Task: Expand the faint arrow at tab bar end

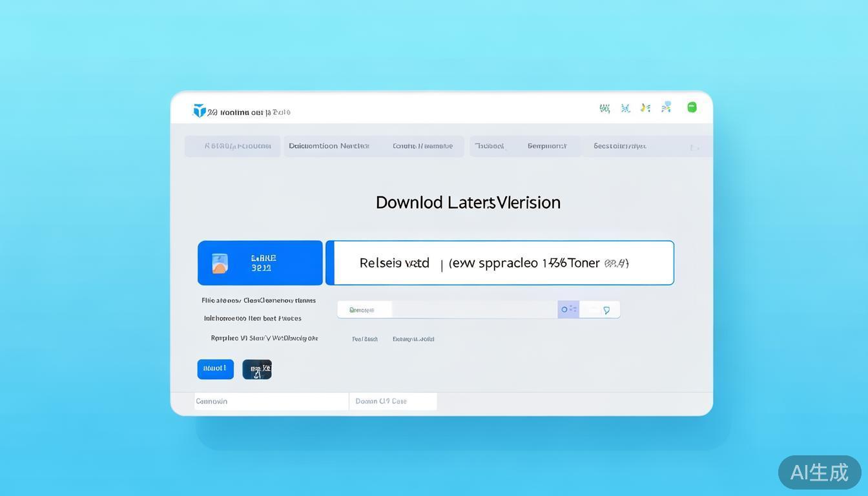Action: coord(694,148)
